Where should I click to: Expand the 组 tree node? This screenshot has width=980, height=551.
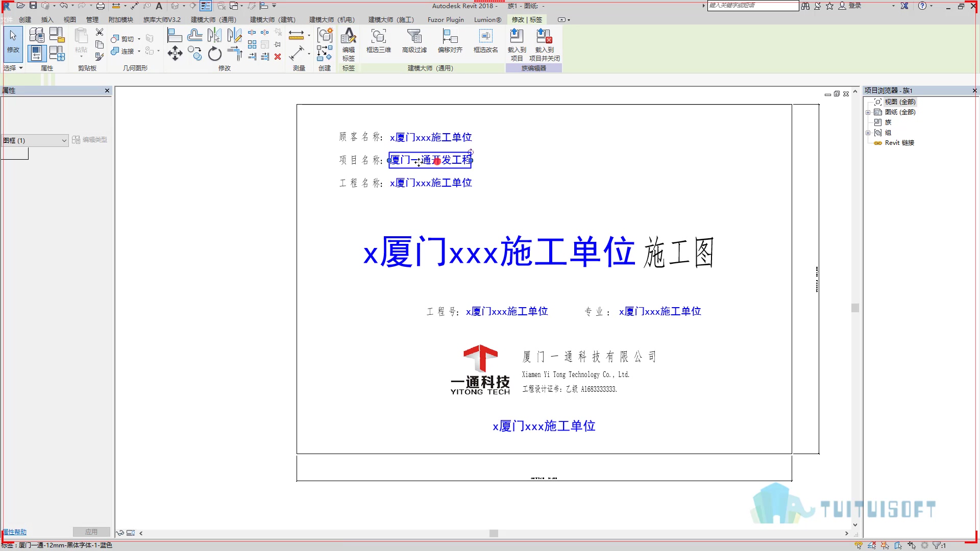pyautogui.click(x=868, y=133)
